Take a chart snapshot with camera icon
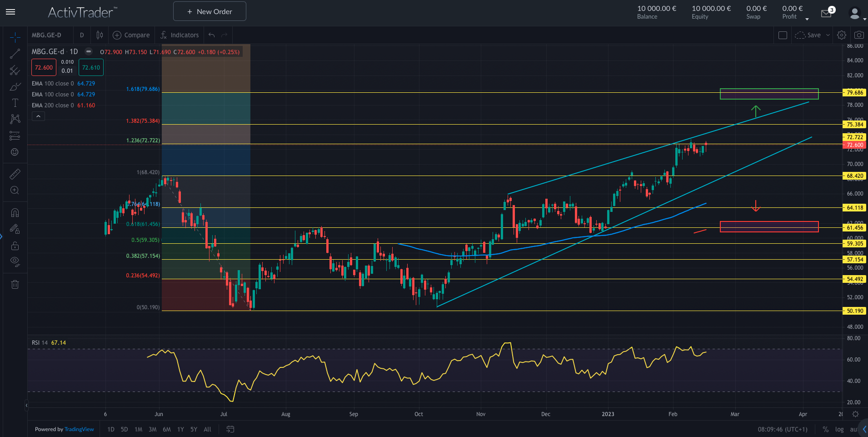 [x=859, y=35]
